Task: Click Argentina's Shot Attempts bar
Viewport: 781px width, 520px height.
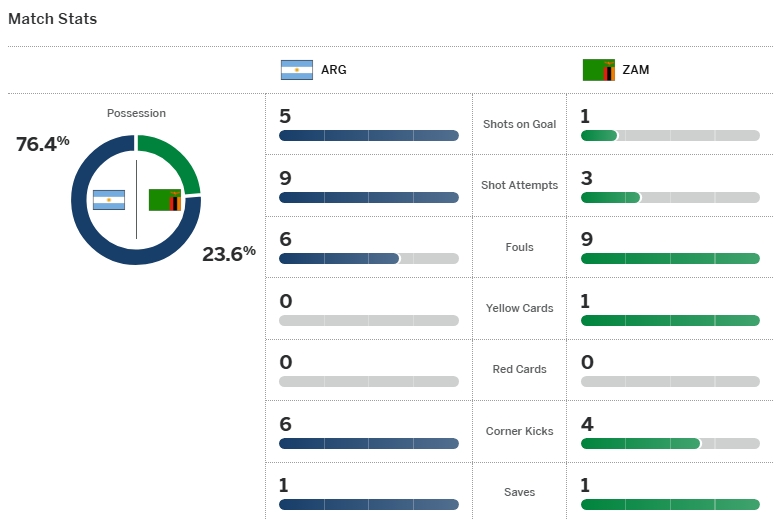Action: tap(369, 197)
